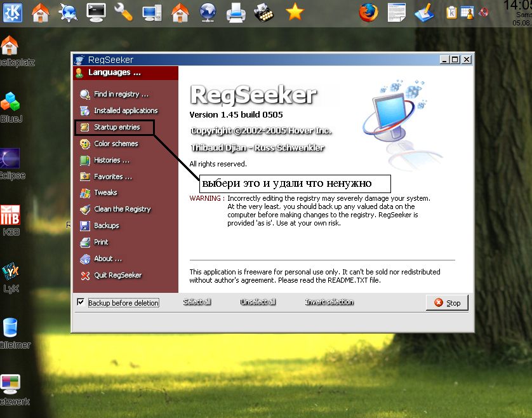This screenshot has width=532, height=418.
Task: Click the Backups floppy disk icon
Action: pyautogui.click(x=84, y=226)
